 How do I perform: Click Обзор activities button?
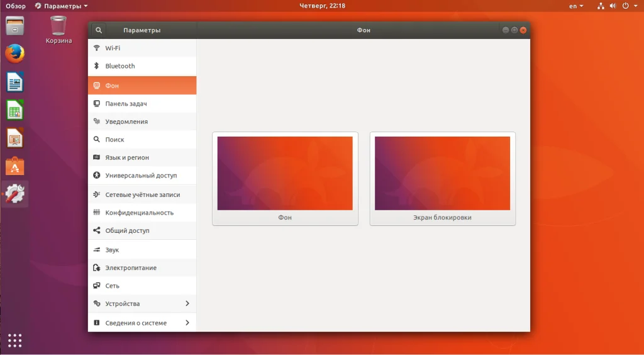(16, 6)
